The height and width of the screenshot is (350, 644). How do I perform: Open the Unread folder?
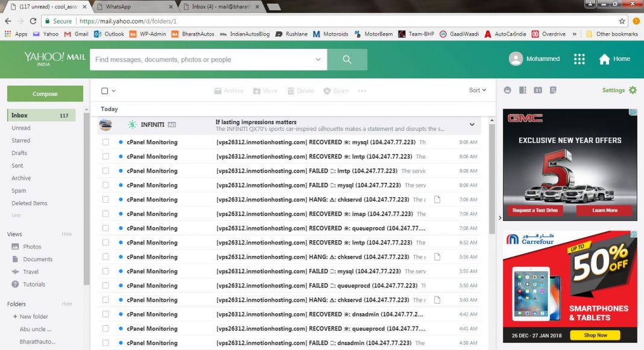(21, 128)
